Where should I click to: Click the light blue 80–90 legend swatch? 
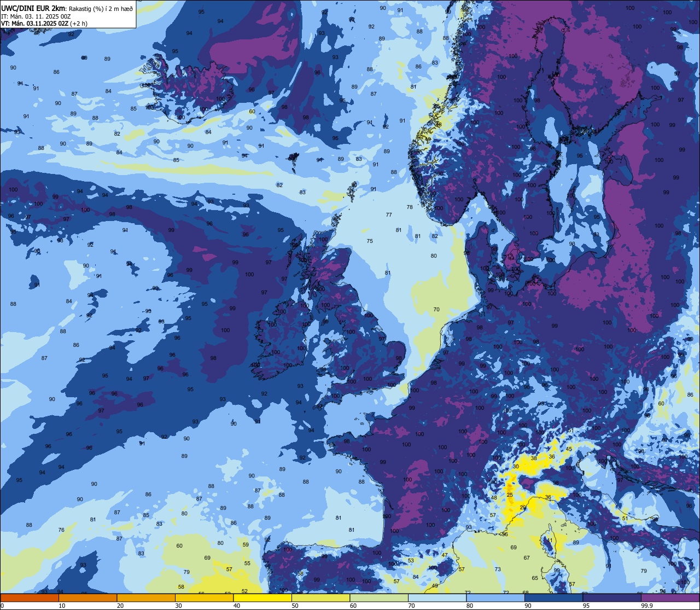coord(495,598)
